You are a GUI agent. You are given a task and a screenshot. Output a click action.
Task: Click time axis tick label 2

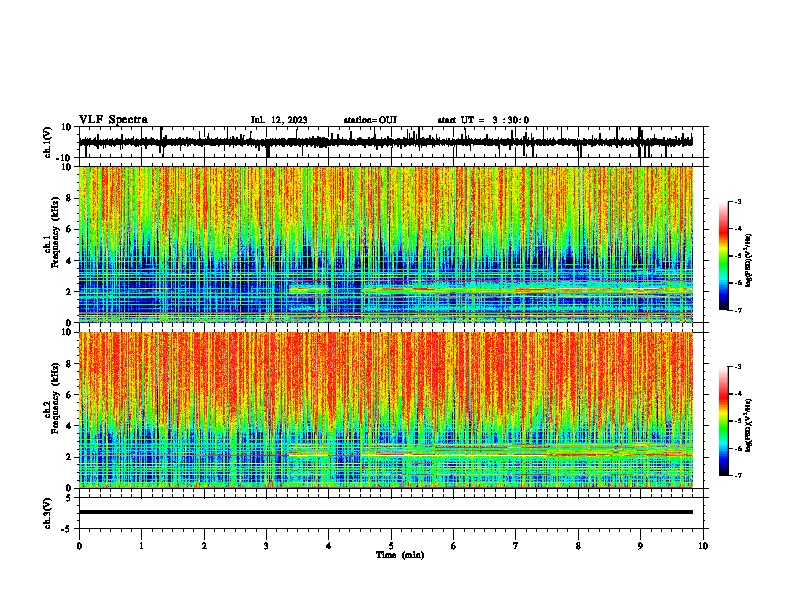(204, 546)
